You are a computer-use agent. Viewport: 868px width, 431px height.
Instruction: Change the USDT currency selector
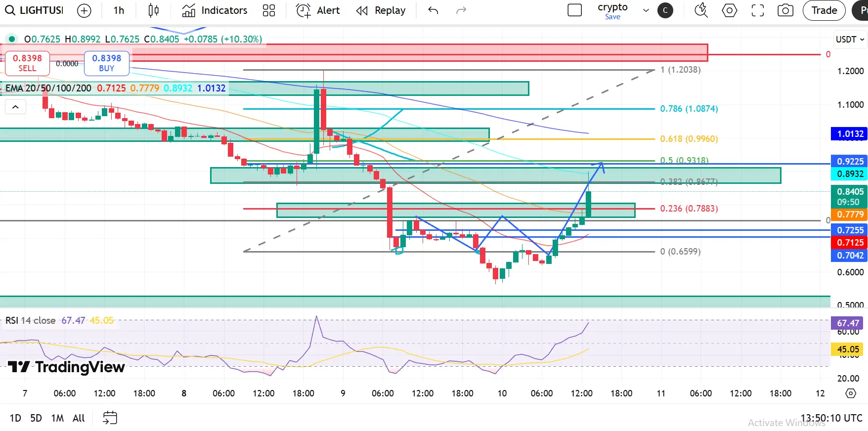tap(850, 40)
